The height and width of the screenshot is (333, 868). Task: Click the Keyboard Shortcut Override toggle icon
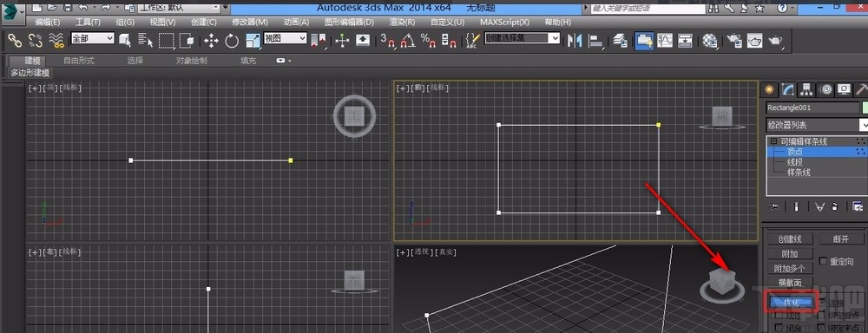click(363, 41)
